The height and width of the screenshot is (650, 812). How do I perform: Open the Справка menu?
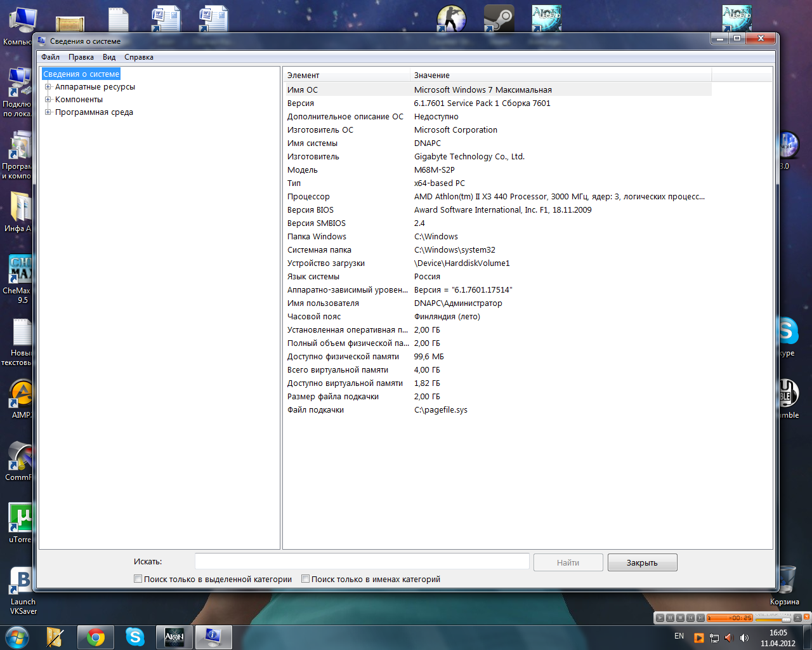click(139, 57)
